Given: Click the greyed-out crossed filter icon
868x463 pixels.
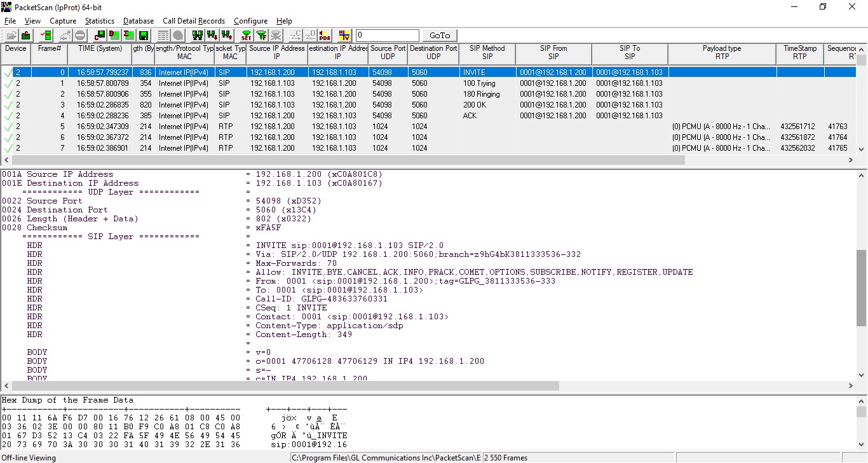Looking at the screenshot, I should tap(276, 36).
